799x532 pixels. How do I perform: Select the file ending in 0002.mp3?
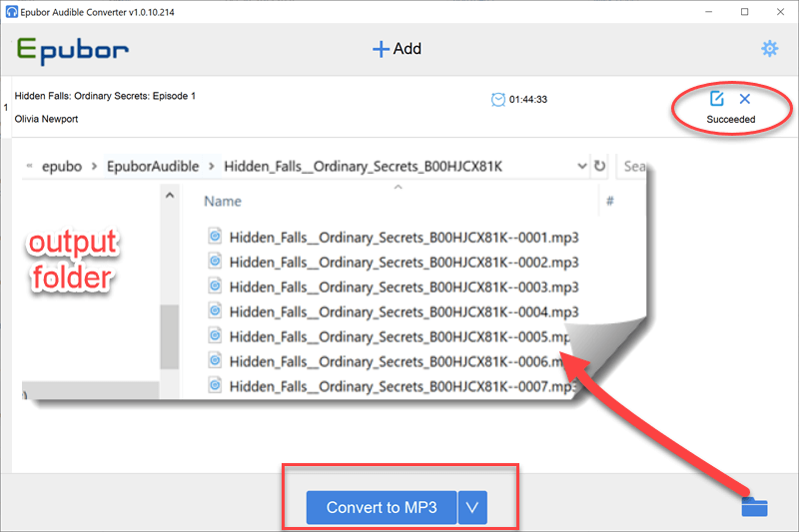point(404,263)
